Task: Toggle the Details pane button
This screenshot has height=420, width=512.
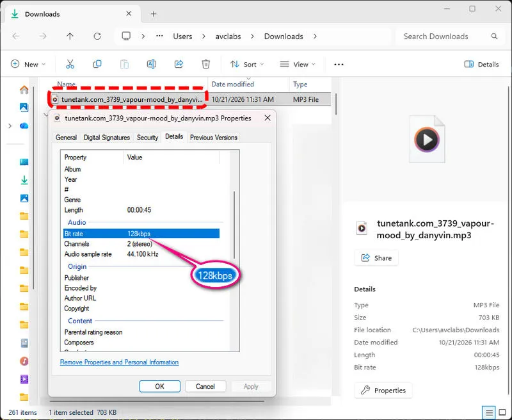Action: click(481, 64)
